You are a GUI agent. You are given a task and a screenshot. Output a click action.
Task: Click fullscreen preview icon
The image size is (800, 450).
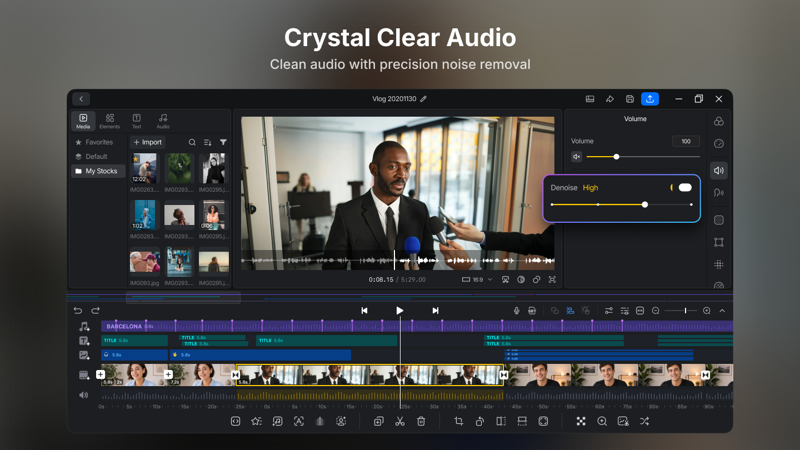(552, 280)
